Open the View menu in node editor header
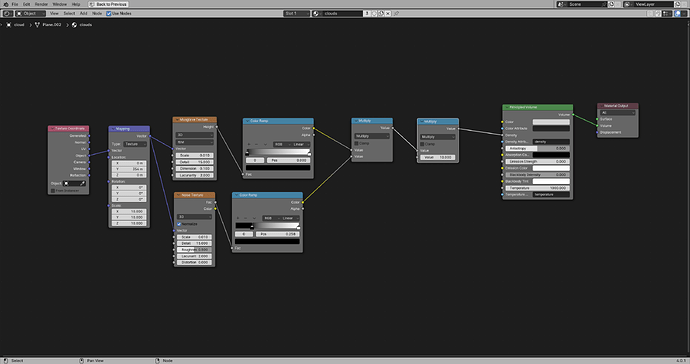Viewport: 690px width, 364px height. click(x=54, y=14)
